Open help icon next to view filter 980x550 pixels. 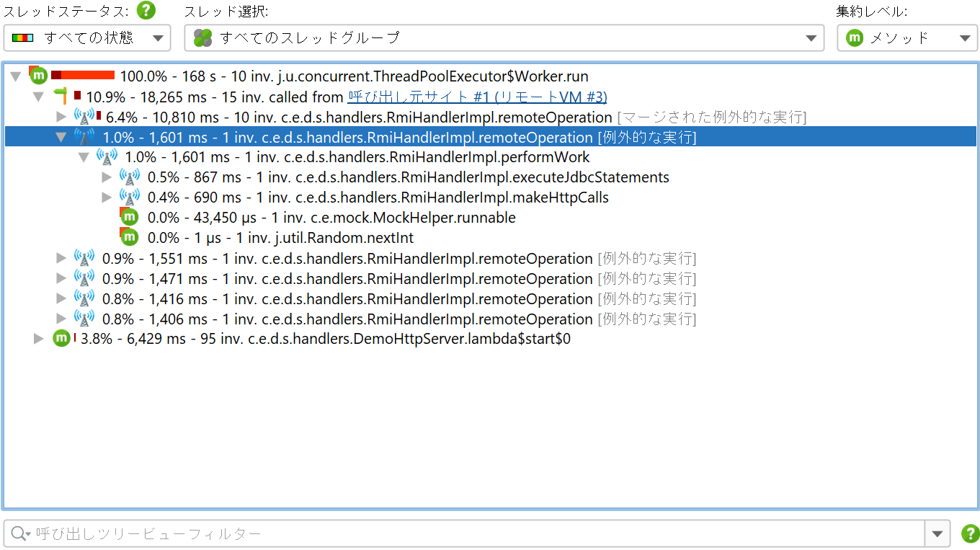pyautogui.click(x=971, y=534)
